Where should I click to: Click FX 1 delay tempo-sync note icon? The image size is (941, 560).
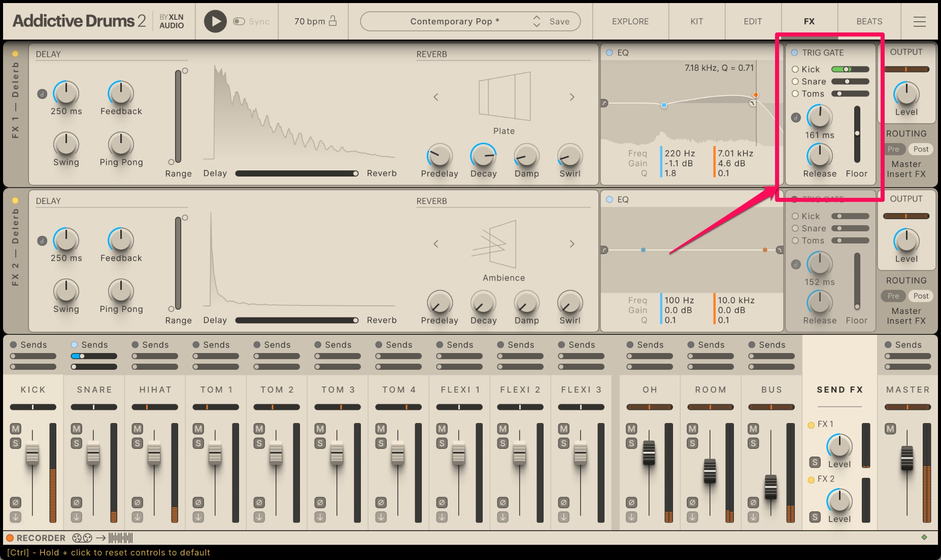pos(42,94)
